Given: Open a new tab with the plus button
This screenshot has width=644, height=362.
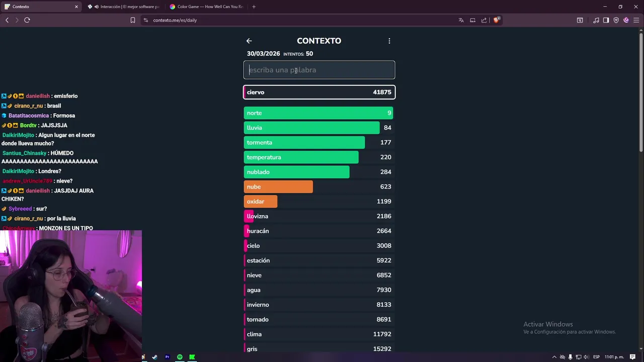Looking at the screenshot, I should click(x=254, y=7).
